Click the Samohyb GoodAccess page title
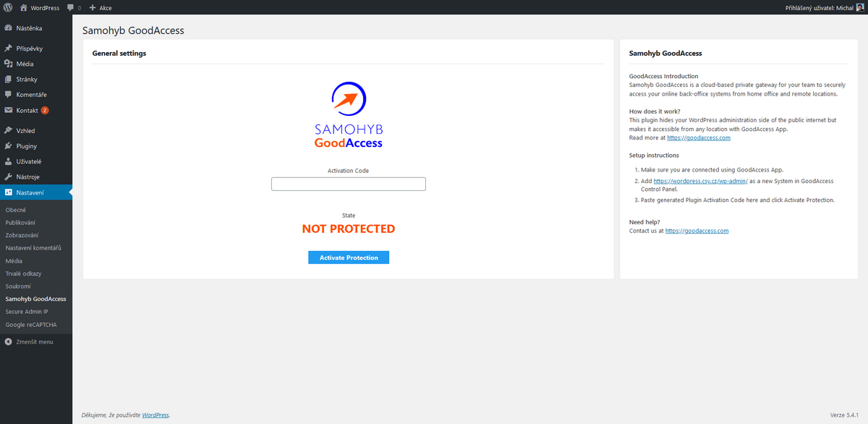Image resolution: width=868 pixels, height=424 pixels. tap(133, 31)
